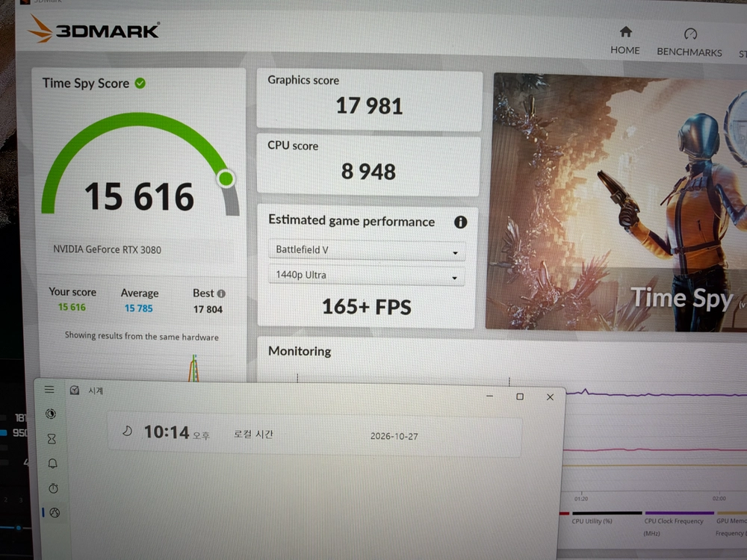Click the green check next to Time Spy Score
Image resolution: width=747 pixels, height=560 pixels.
140,84
